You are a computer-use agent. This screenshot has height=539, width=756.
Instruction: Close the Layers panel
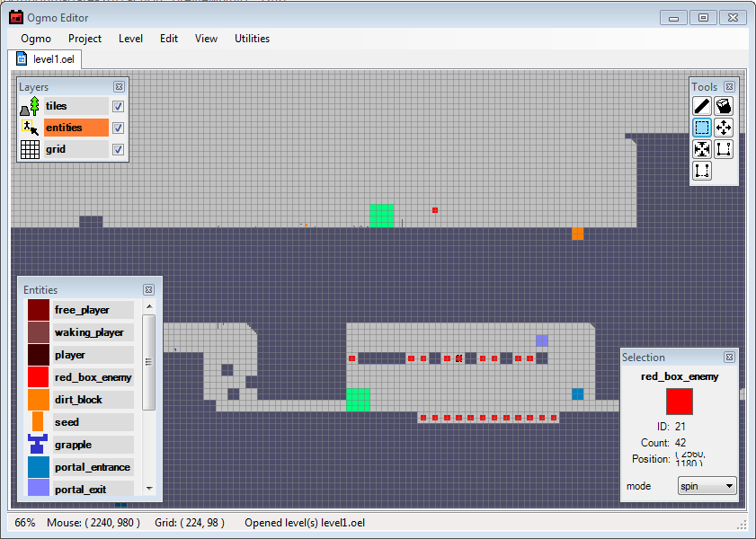(119, 87)
